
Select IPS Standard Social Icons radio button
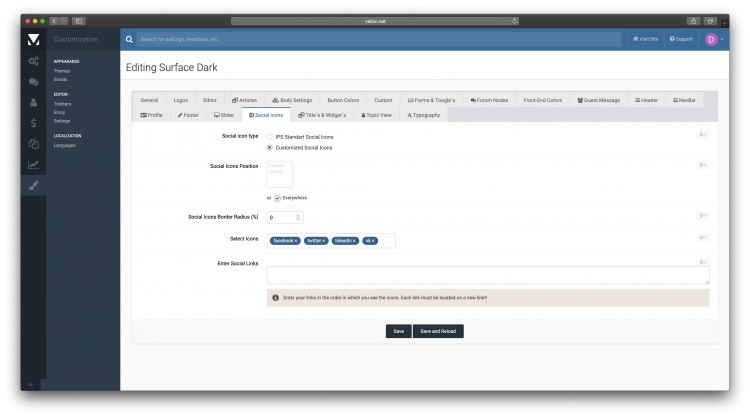click(x=270, y=136)
